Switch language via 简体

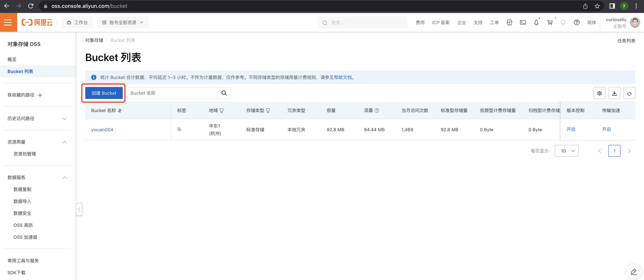pyautogui.click(x=591, y=22)
